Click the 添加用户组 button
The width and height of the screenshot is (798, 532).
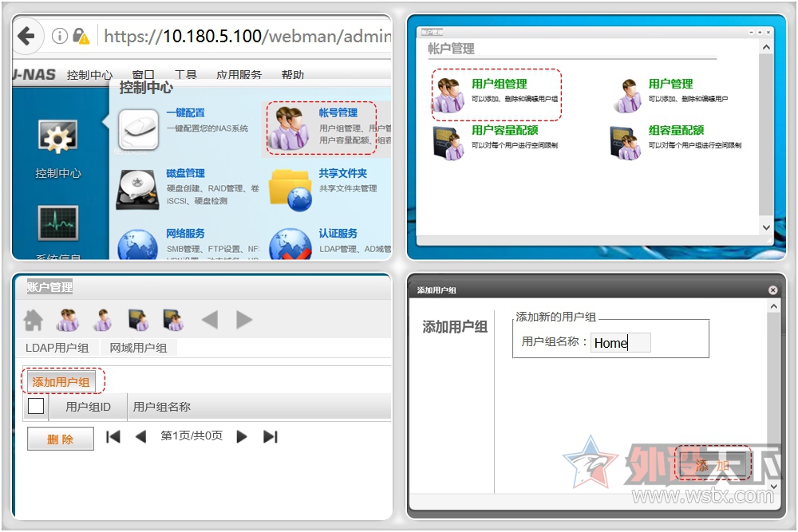pos(61,382)
